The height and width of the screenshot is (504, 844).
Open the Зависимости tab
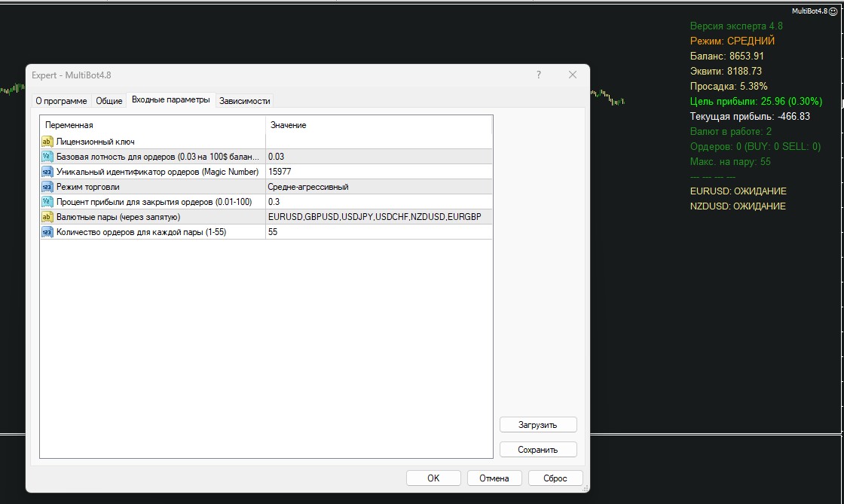pos(244,101)
